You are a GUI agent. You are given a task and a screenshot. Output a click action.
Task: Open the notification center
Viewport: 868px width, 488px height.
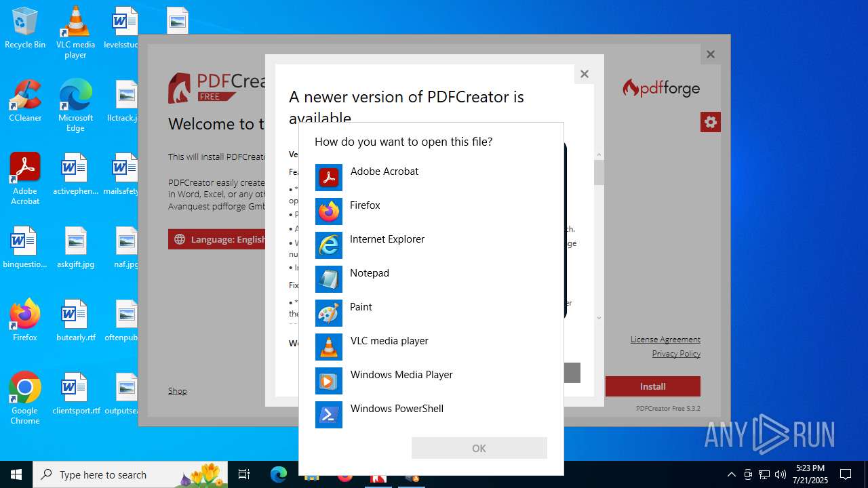point(846,474)
